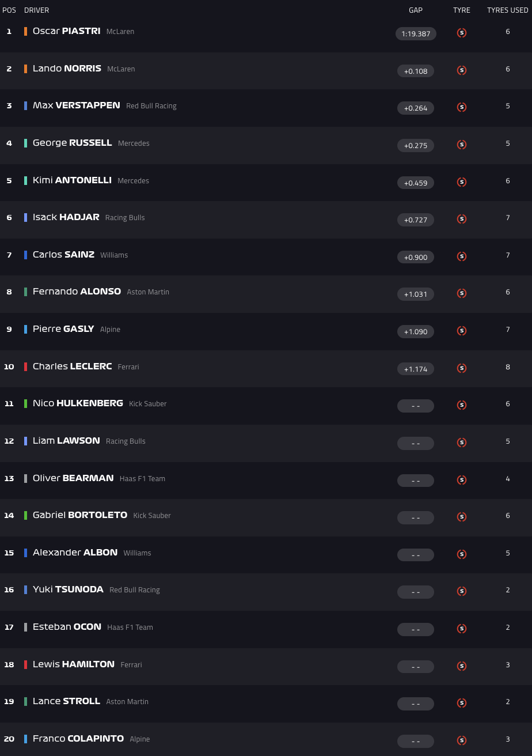Click the Kick Sauber team label next to Hulkenberg
The width and height of the screenshot is (532, 756).
tap(148, 404)
